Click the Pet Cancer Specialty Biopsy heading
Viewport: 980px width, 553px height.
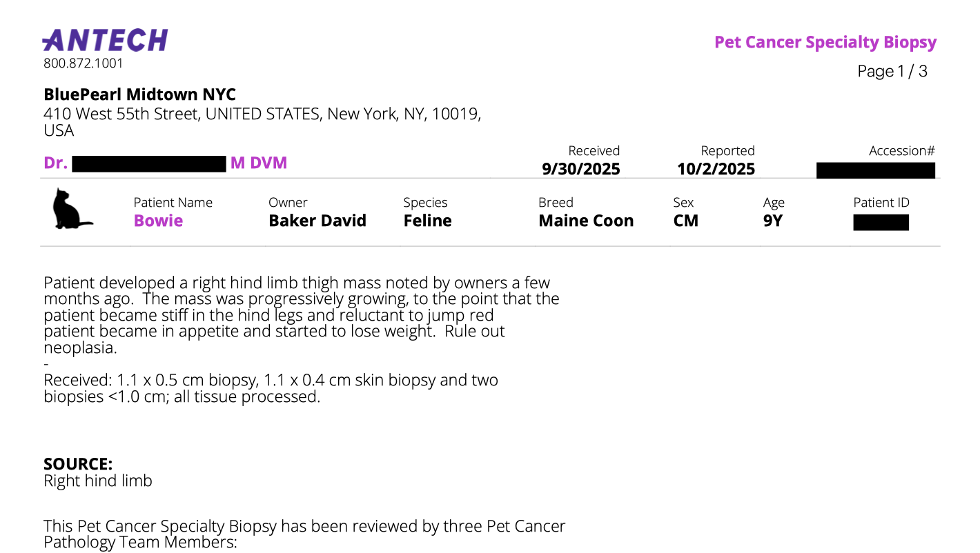tap(825, 43)
